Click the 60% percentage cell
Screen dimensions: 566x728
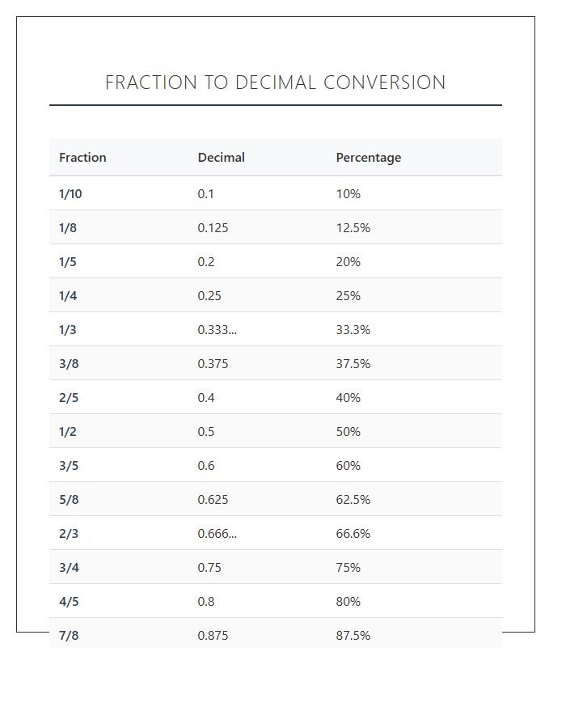[x=348, y=465]
